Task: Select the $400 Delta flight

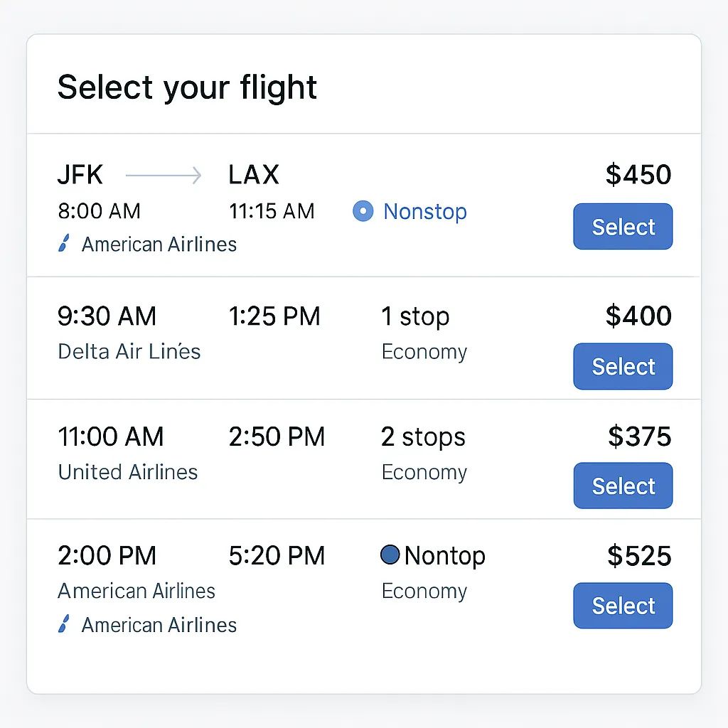Action: tap(623, 366)
